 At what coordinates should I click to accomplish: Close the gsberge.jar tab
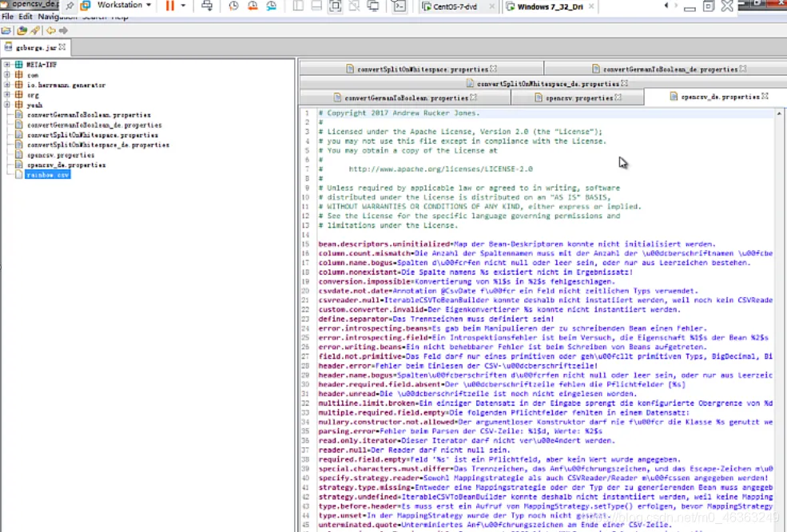pos(62,47)
